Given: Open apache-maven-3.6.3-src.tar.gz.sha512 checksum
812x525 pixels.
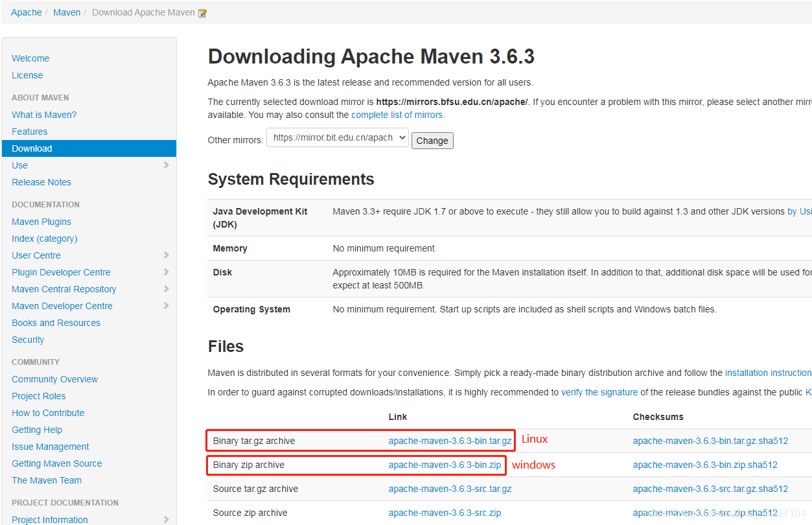Looking at the screenshot, I should click(x=710, y=489).
